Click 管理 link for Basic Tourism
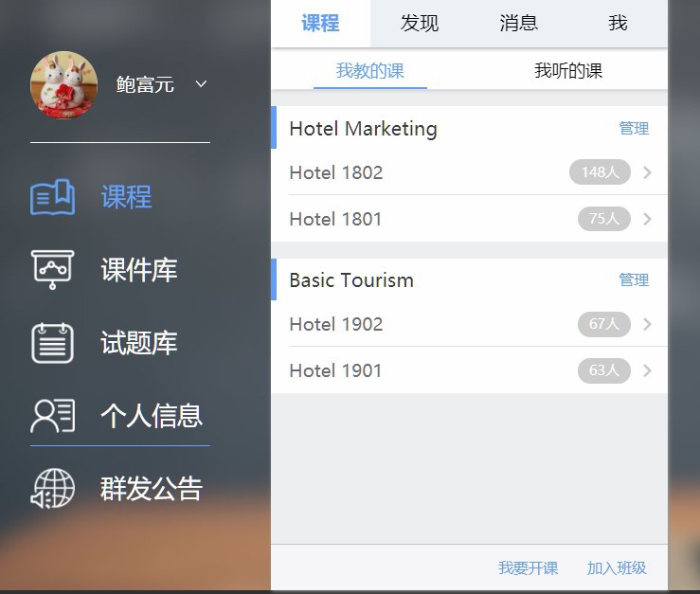The width and height of the screenshot is (700, 594). pos(634,280)
